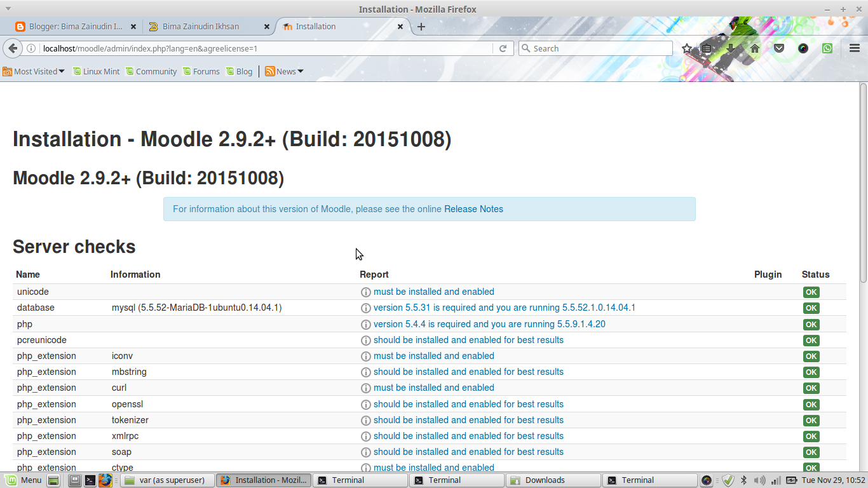Open the Blog bookmark
868x488 pixels.
240,71
